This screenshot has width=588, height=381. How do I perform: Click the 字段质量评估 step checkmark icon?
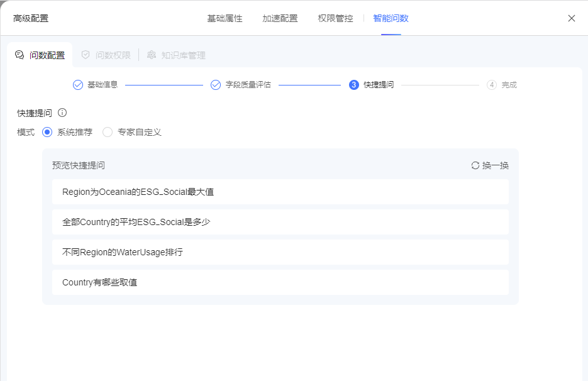(216, 85)
